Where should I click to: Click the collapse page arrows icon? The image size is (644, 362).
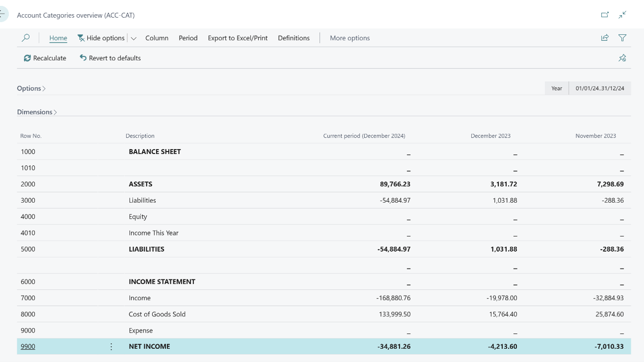(x=622, y=15)
